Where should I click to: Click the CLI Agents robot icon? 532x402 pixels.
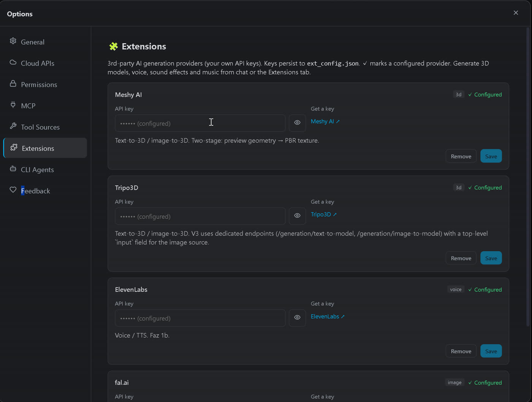point(13,169)
